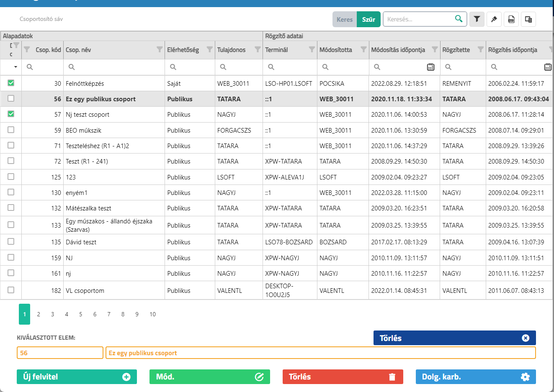Click the X icon on blue Törlés bar

pyautogui.click(x=526, y=338)
